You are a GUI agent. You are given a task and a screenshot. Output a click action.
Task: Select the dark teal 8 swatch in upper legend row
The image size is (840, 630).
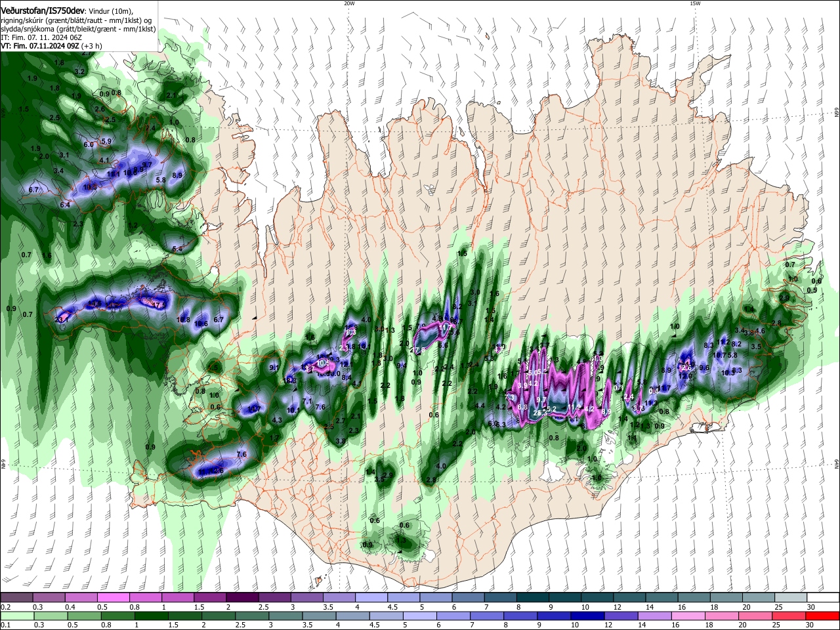tap(532, 597)
